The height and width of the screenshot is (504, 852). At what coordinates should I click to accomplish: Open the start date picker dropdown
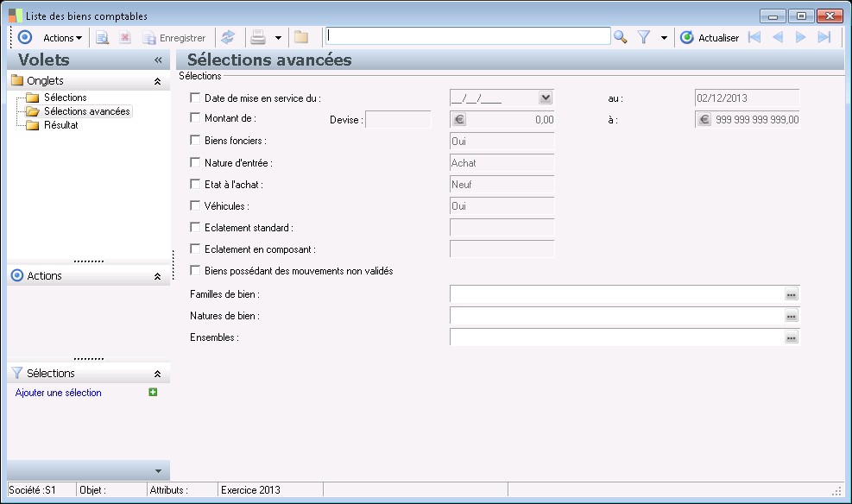(x=546, y=98)
